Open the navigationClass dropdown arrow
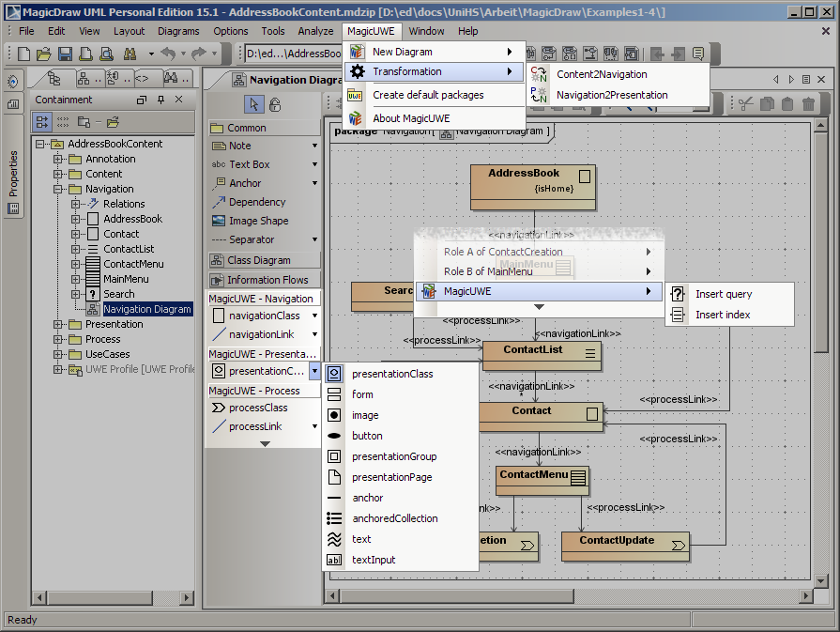This screenshot has width=840, height=632. click(x=314, y=316)
